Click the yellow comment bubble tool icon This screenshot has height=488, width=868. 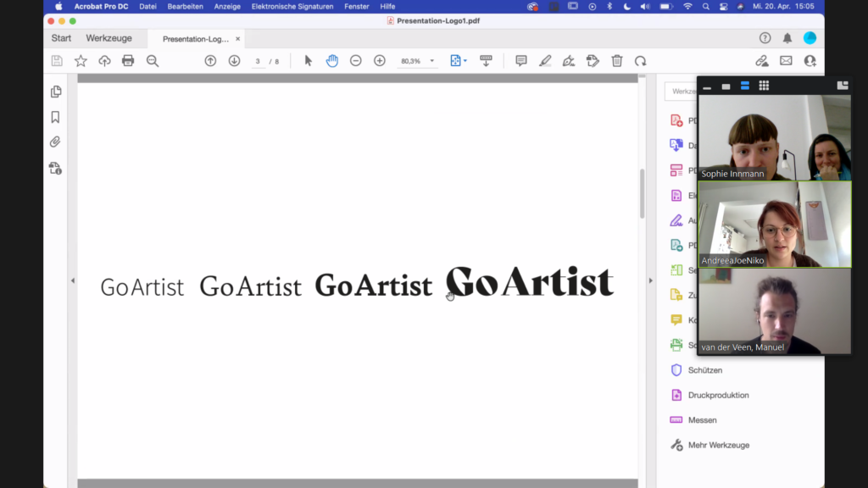coord(676,319)
